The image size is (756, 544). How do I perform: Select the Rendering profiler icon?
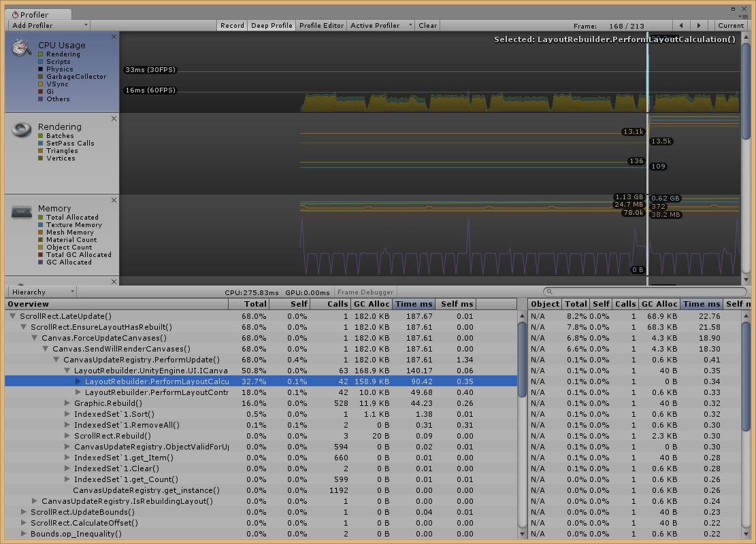(22, 130)
